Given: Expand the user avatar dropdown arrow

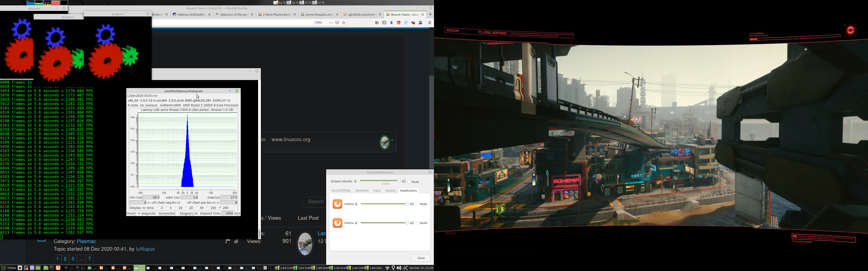Looking at the screenshot, I should click(x=393, y=141).
